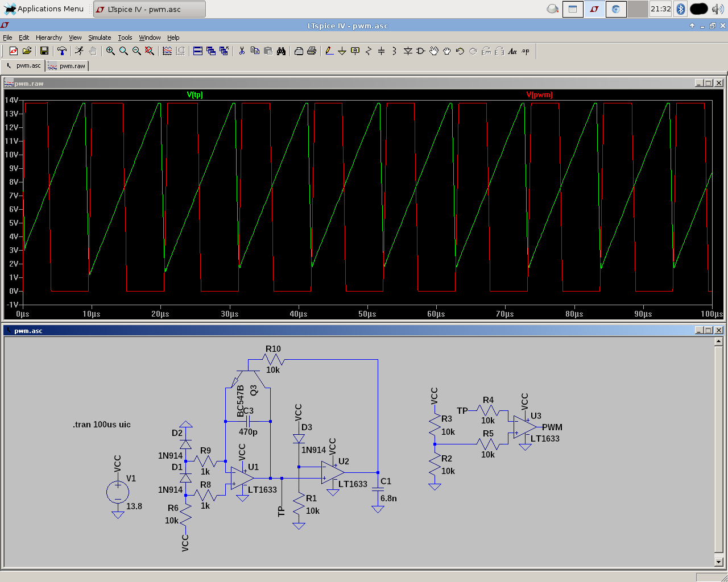Screen dimensions: 728x582
Task: Click the Paste clipboard icon
Action: point(268,51)
